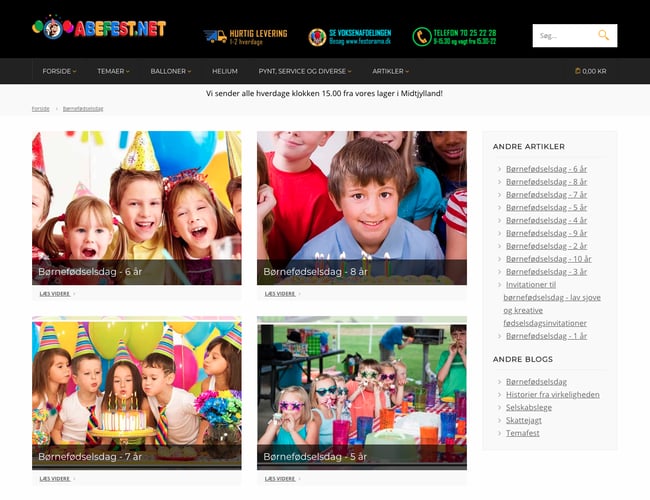650x500 pixels.
Task: Open the Skattejagt blog link
Action: (x=525, y=420)
